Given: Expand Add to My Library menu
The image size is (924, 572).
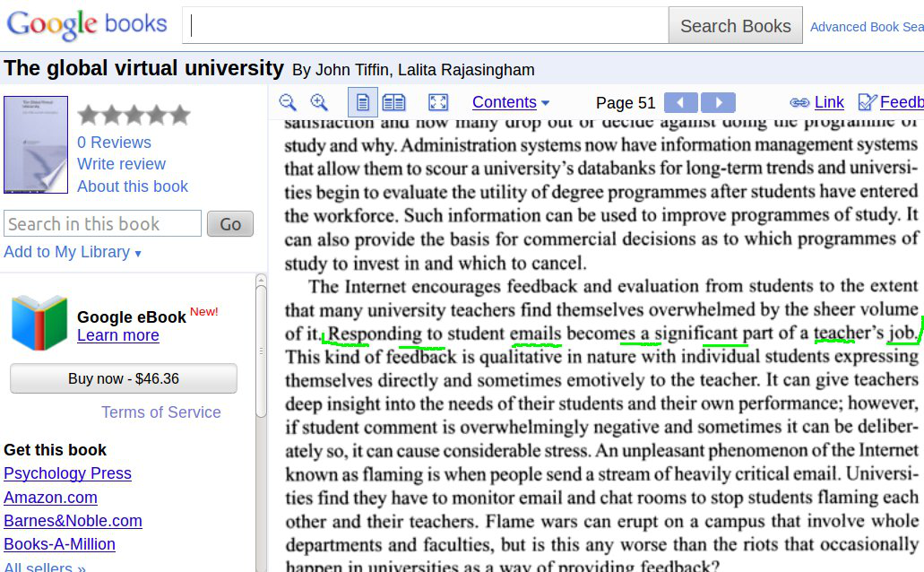Looking at the screenshot, I should tap(73, 252).
